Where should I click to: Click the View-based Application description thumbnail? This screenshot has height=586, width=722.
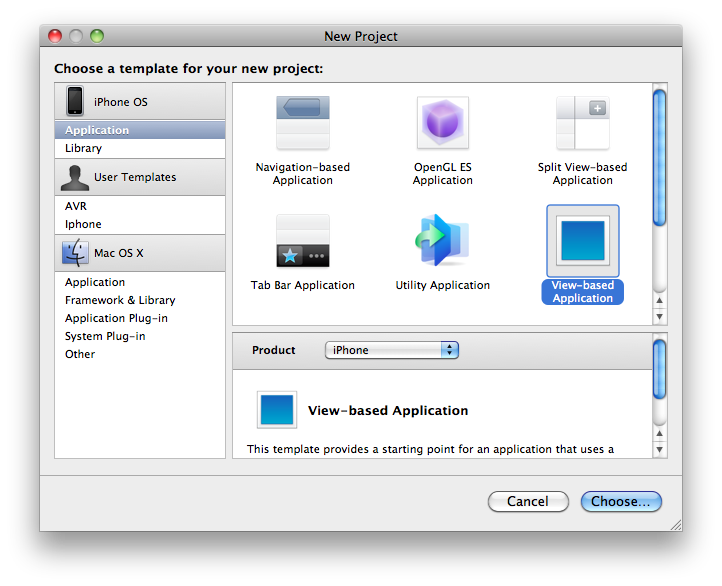pos(277,410)
